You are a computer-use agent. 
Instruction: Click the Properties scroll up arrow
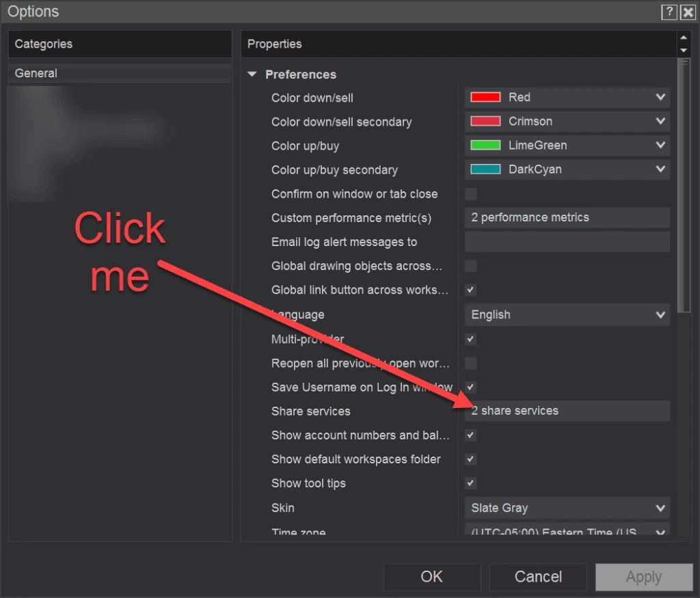[684, 38]
